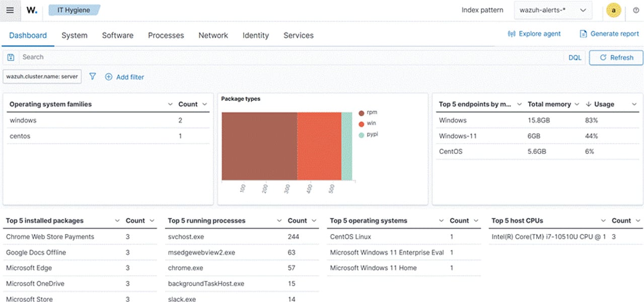Click the Refresh button
Image resolution: width=644 pixels, height=302 pixels.
[x=616, y=57]
